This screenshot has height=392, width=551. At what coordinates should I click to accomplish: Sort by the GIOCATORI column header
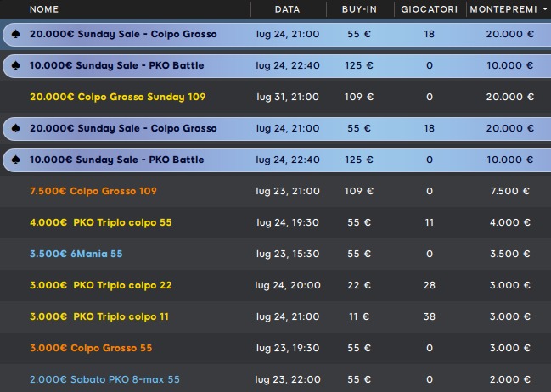tap(429, 9)
